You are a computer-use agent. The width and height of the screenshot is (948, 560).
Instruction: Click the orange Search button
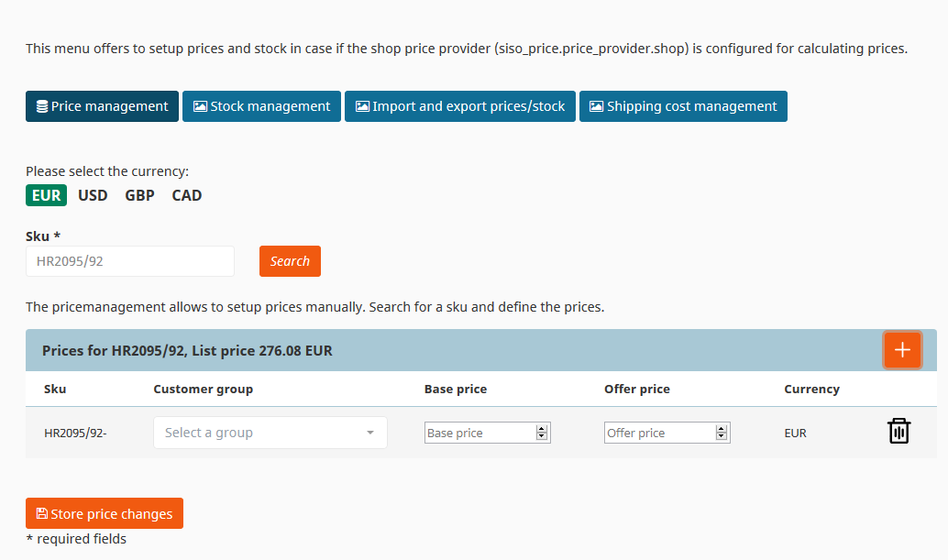coord(291,261)
